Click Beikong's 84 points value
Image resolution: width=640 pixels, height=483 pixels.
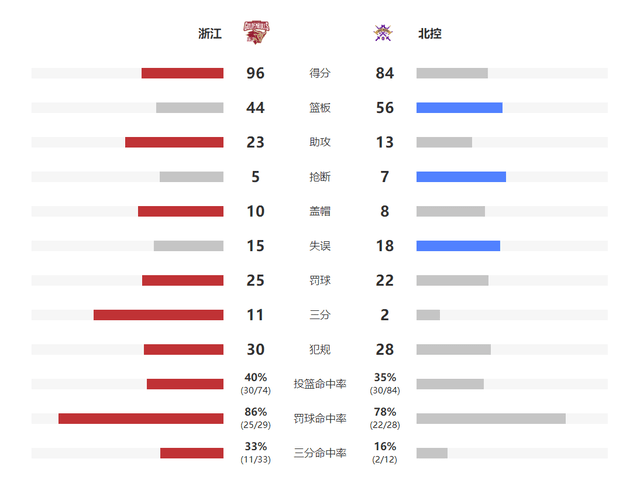(385, 73)
